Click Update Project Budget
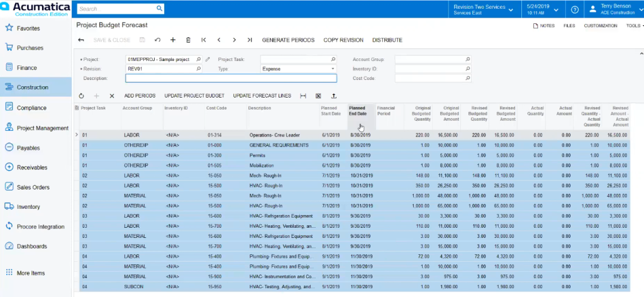Viewport: 644px width, 297px height. tap(194, 96)
